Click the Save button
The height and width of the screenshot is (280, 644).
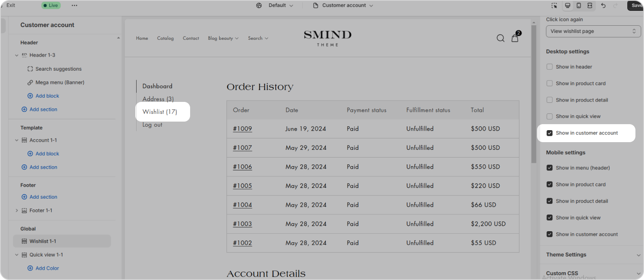point(636,6)
